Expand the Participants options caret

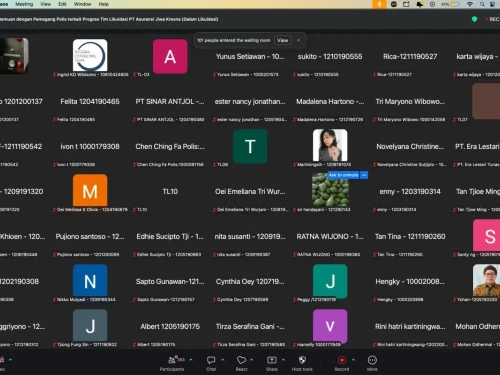(x=191, y=360)
